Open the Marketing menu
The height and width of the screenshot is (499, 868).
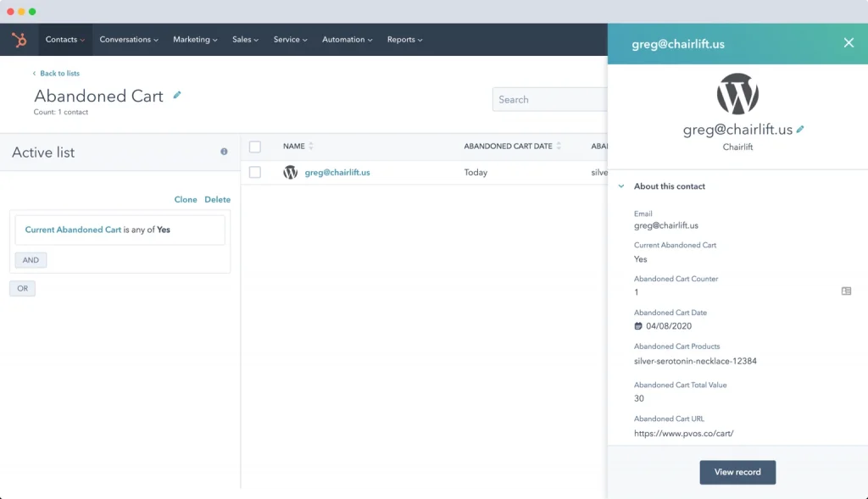(195, 39)
